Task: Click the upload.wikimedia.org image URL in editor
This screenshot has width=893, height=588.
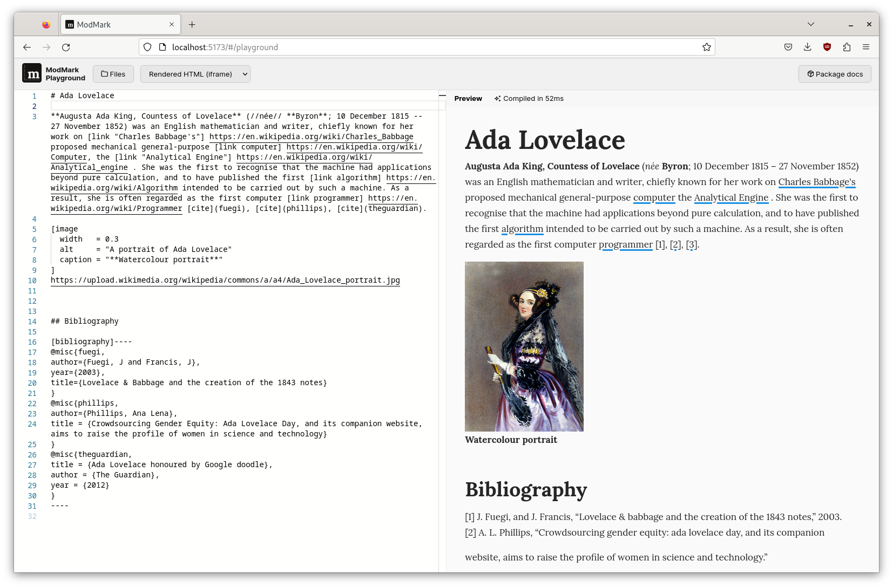Action: [x=225, y=280]
